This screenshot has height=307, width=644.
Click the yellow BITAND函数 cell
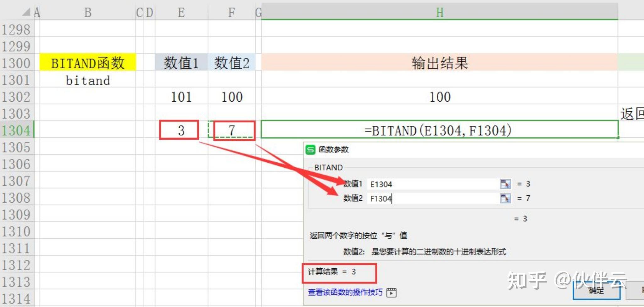88,62
